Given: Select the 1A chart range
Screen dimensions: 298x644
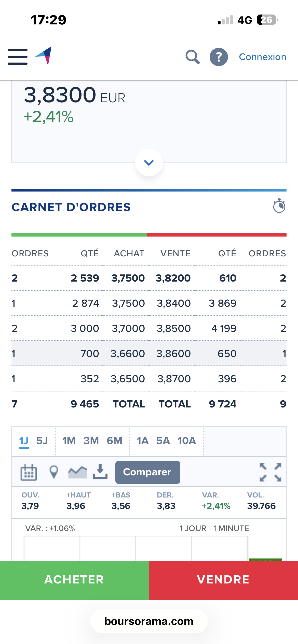Looking at the screenshot, I should pos(143,441).
